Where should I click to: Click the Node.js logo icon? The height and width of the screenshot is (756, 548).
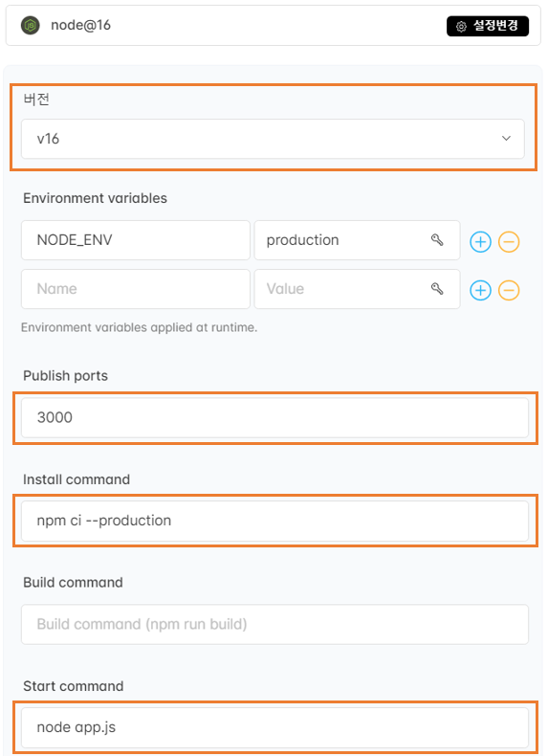(30, 25)
